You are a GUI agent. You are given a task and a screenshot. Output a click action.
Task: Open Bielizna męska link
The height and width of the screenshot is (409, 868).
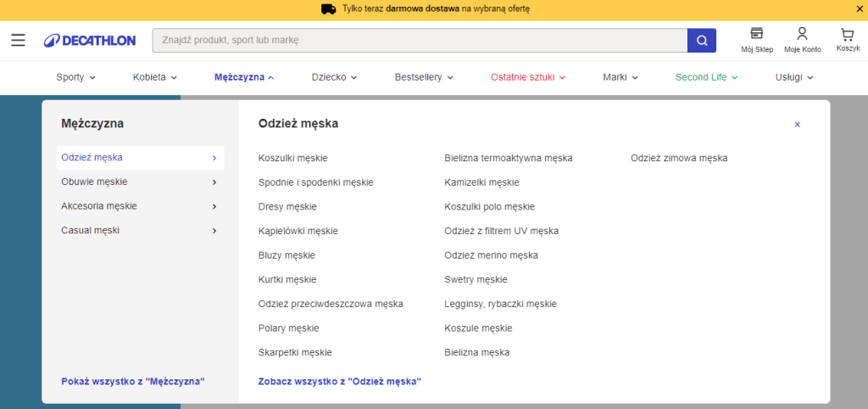[476, 352]
